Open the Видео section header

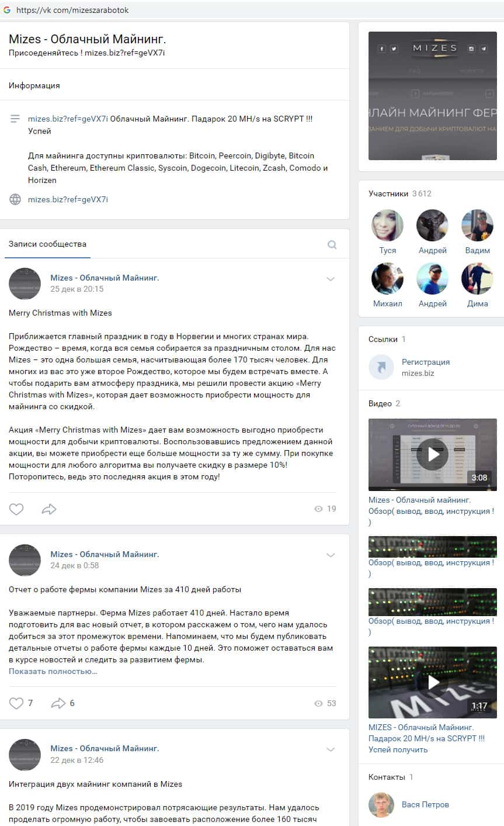pyautogui.click(x=380, y=403)
